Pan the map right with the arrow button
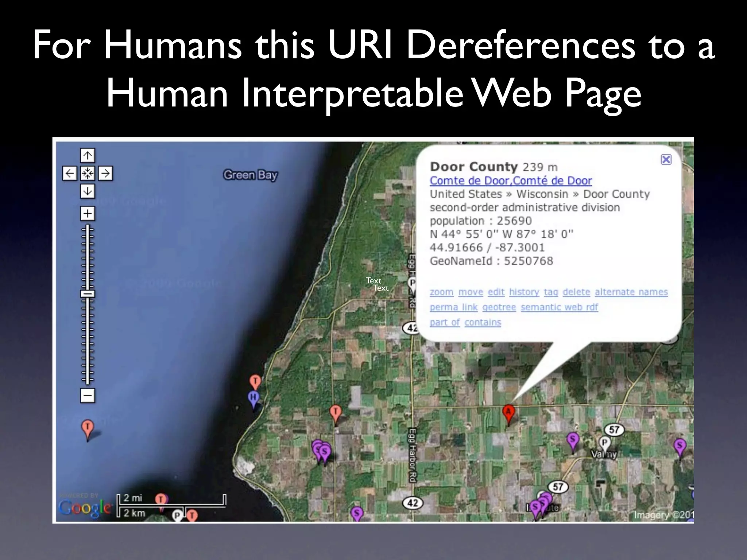Image resolution: width=747 pixels, height=560 pixels. point(105,173)
